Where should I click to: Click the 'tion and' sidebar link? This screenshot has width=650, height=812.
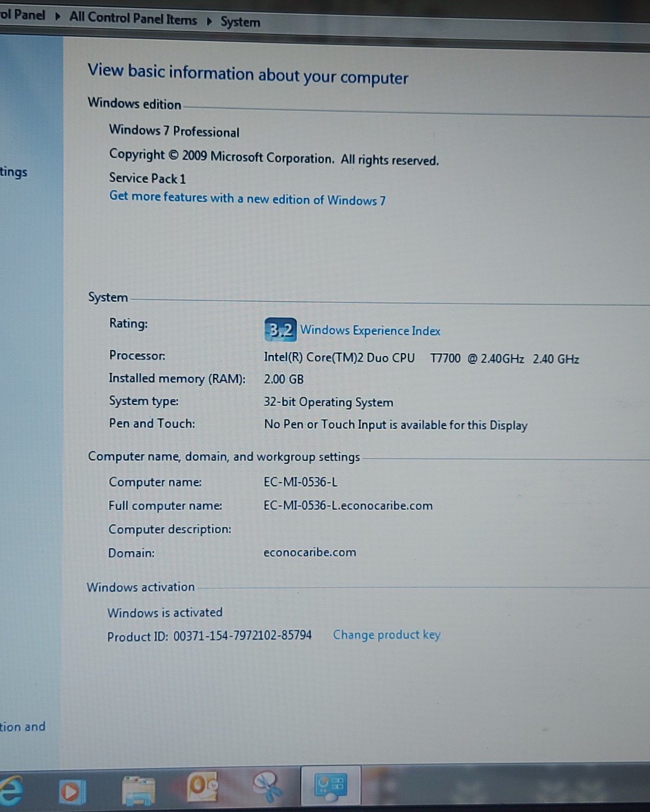[x=22, y=727]
